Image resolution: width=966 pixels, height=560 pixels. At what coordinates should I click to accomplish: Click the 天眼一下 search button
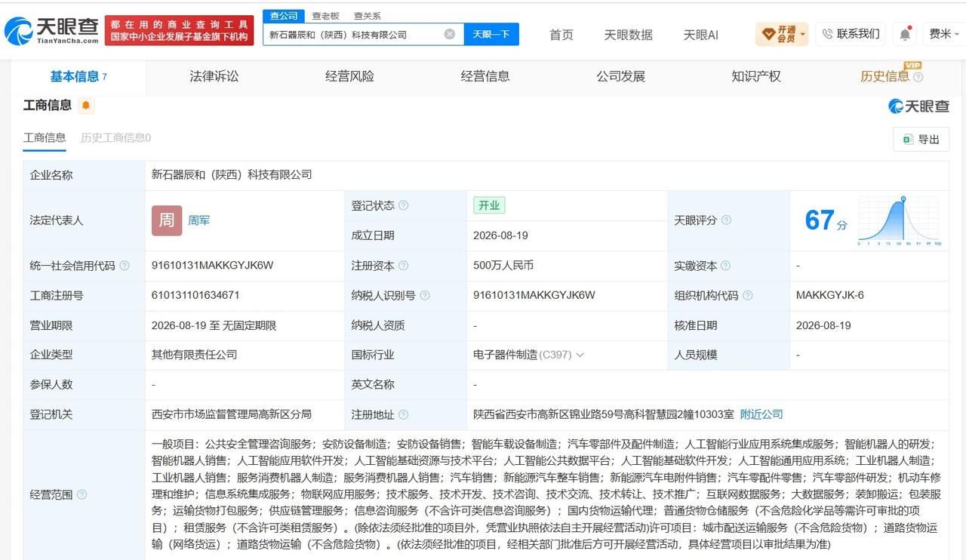click(491, 34)
